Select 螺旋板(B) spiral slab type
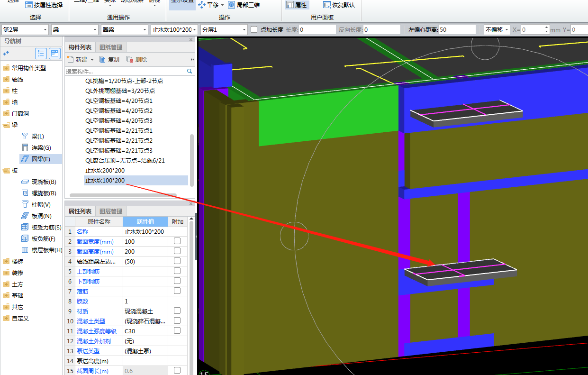 click(x=39, y=193)
